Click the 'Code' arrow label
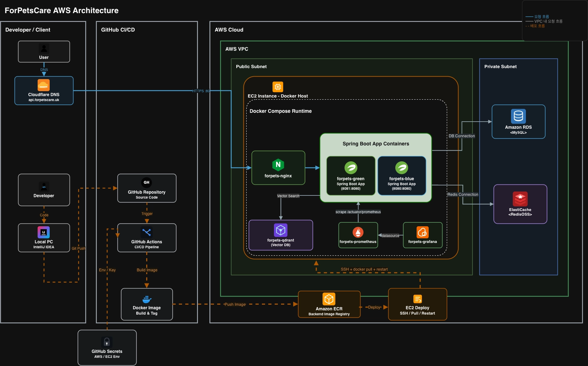Screen dimensions: 588x366 pyautogui.click(x=44, y=215)
